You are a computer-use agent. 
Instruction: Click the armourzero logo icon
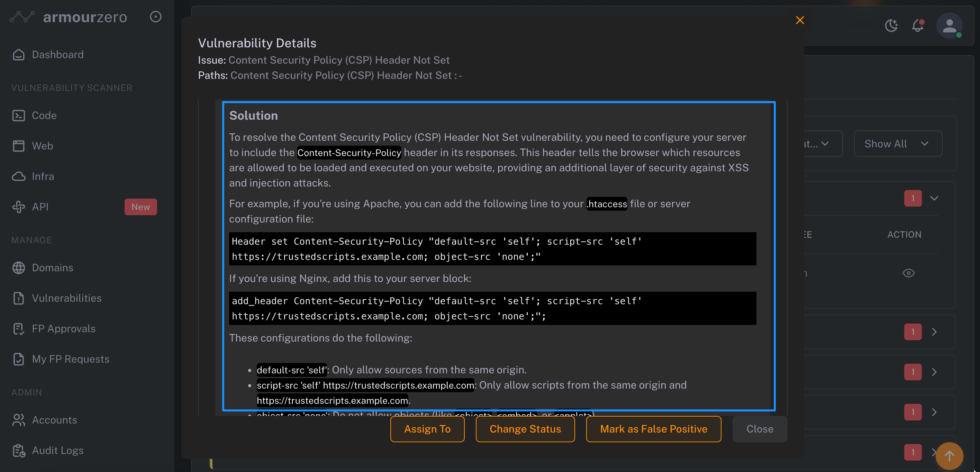(x=22, y=17)
